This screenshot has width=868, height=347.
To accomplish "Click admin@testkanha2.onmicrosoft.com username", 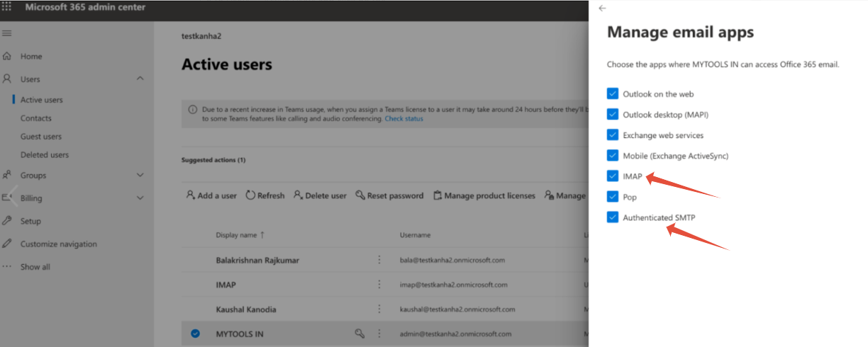I will coord(455,334).
